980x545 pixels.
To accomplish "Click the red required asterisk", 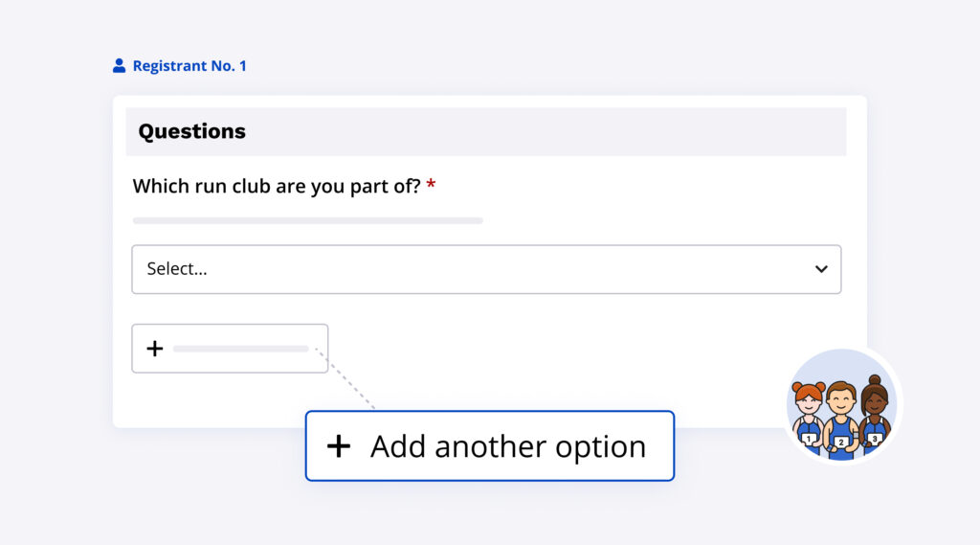I will point(431,186).
